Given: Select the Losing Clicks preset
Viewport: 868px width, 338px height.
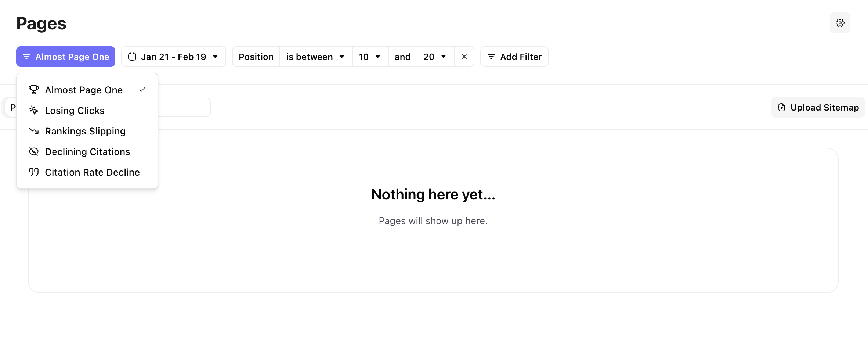Looking at the screenshot, I should (x=75, y=110).
